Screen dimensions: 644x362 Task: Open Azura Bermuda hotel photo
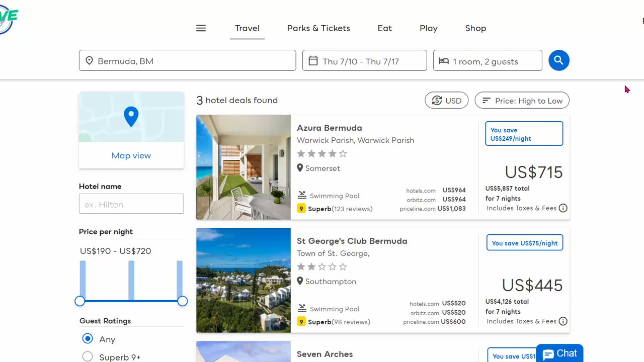244,167
